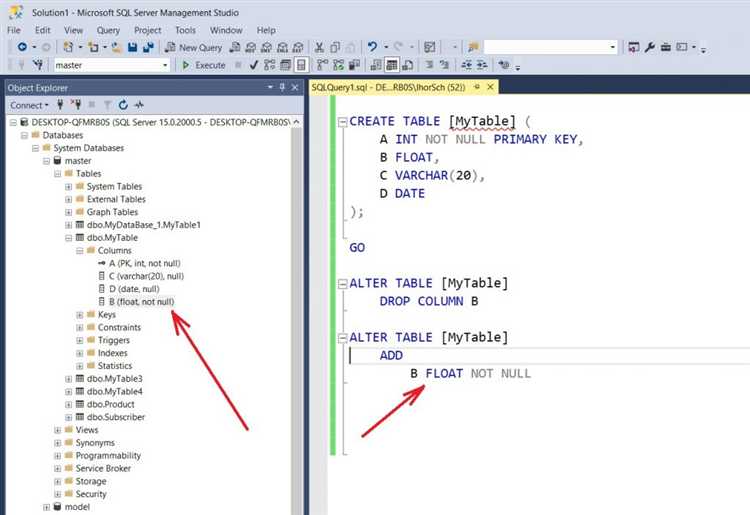Pin the Object Explorer panel
This screenshot has height=515, width=750.
click(282, 87)
